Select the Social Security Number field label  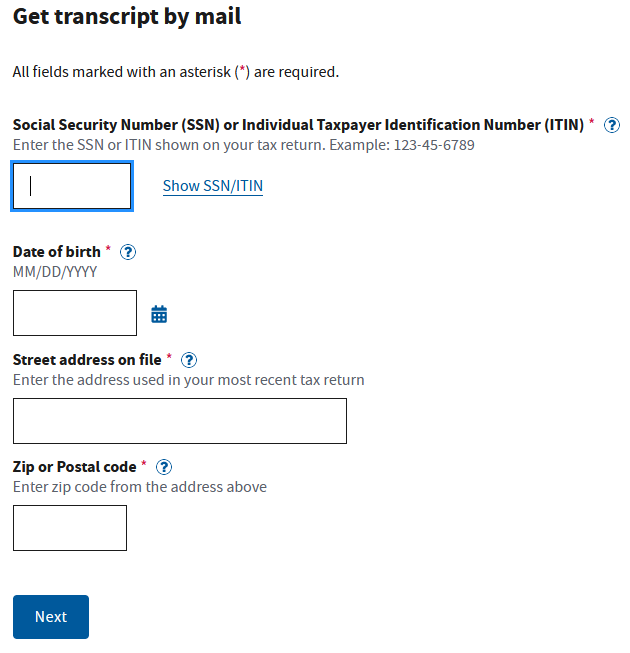point(298,125)
